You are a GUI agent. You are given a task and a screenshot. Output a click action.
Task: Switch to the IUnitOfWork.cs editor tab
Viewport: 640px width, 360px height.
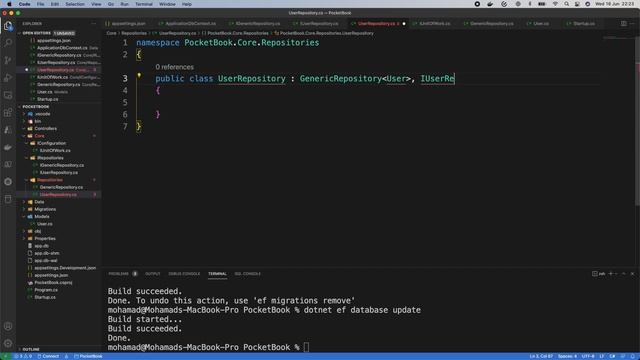[x=435, y=24]
